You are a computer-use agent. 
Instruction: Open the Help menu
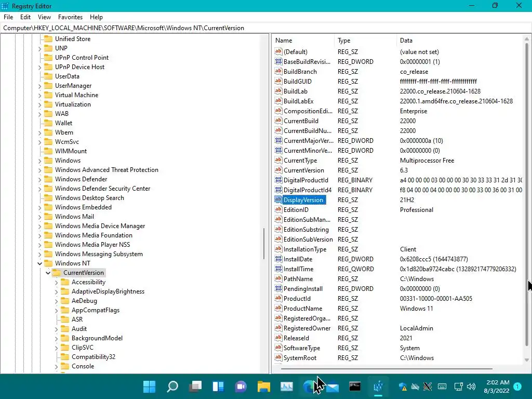[x=96, y=17]
